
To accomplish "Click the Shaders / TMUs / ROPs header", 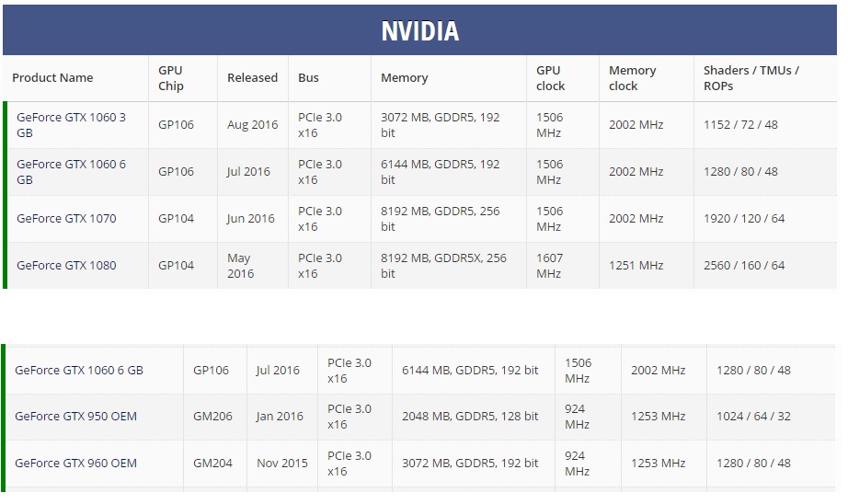I will tap(751, 78).
